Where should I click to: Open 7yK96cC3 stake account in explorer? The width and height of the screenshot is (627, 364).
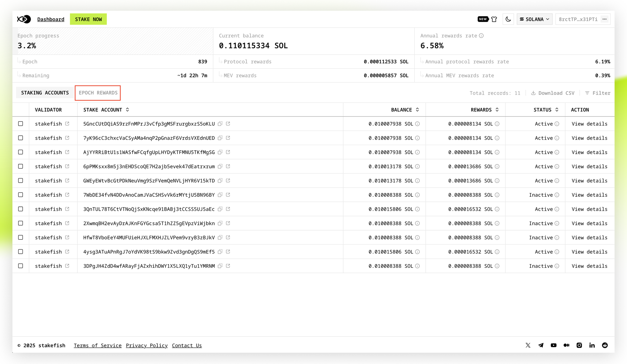(x=228, y=138)
